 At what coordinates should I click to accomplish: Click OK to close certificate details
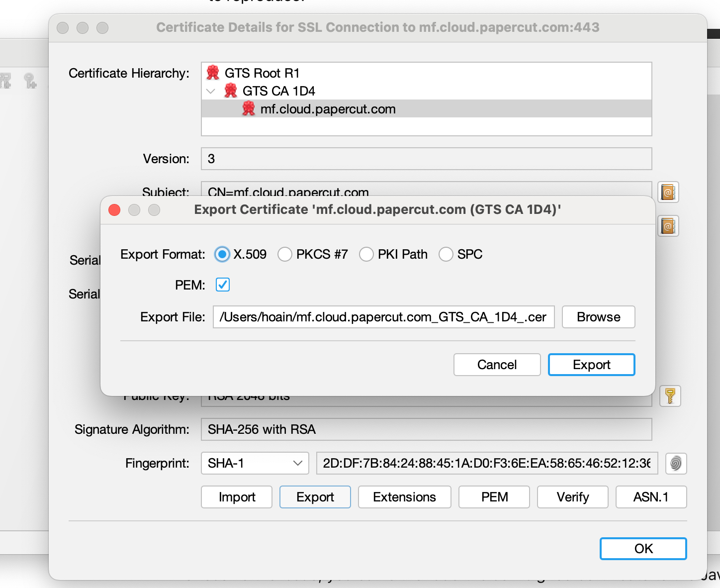pyautogui.click(x=642, y=549)
